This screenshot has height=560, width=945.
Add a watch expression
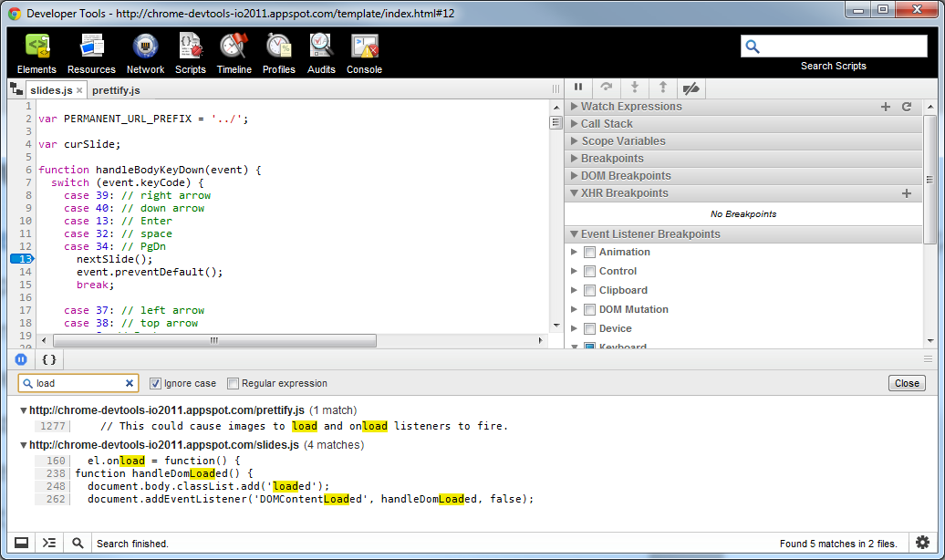[x=886, y=107]
